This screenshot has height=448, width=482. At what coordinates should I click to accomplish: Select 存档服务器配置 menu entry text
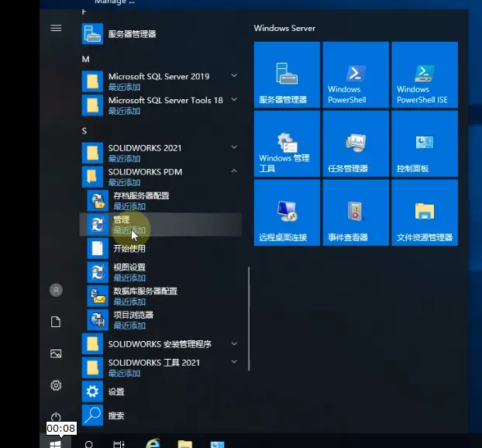point(141,196)
